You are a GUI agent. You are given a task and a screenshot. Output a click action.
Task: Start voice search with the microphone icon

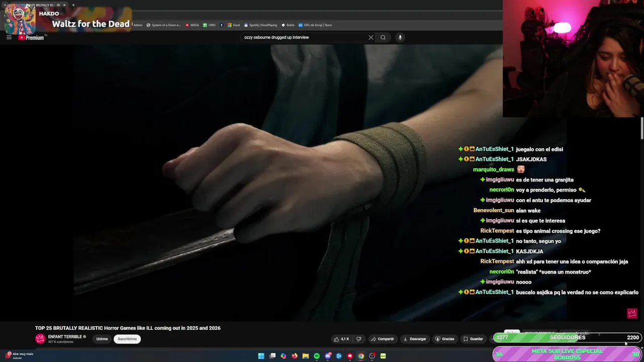coord(400,37)
